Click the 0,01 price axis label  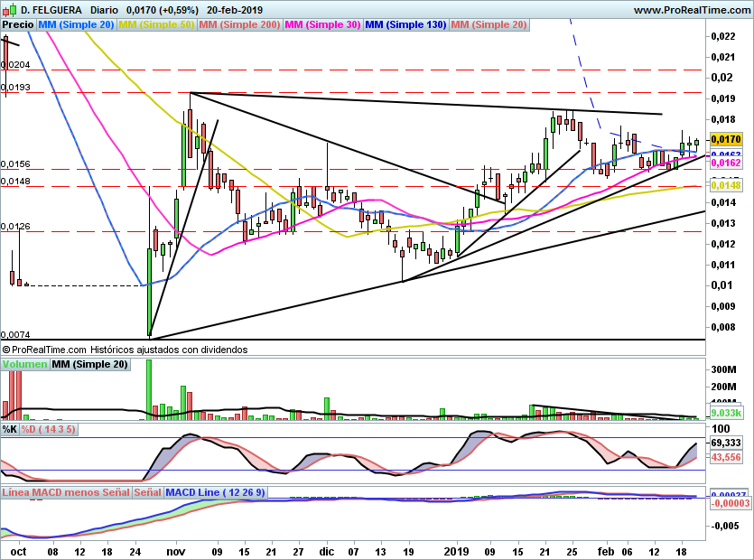720,285
